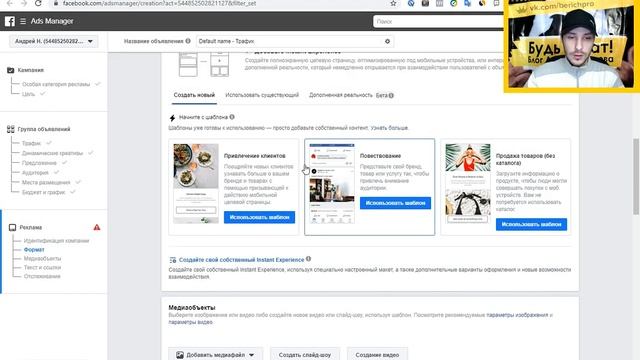The height and width of the screenshot is (360, 640).
Task: Open 'Создайте свой собственный Instant Experience' link
Action: tap(242, 260)
